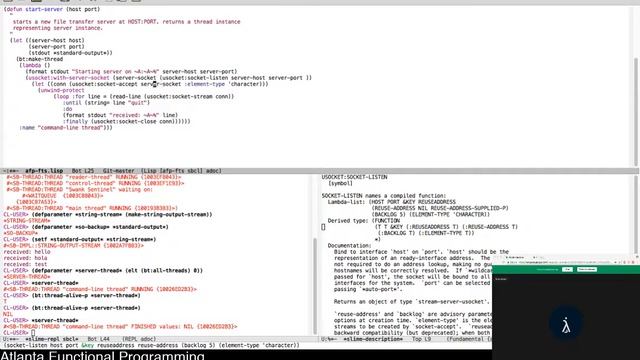The height and width of the screenshot is (360, 640).
Task: Click the Lisp [afp-fts sbcl] adoc mode indicator
Action: point(181,171)
